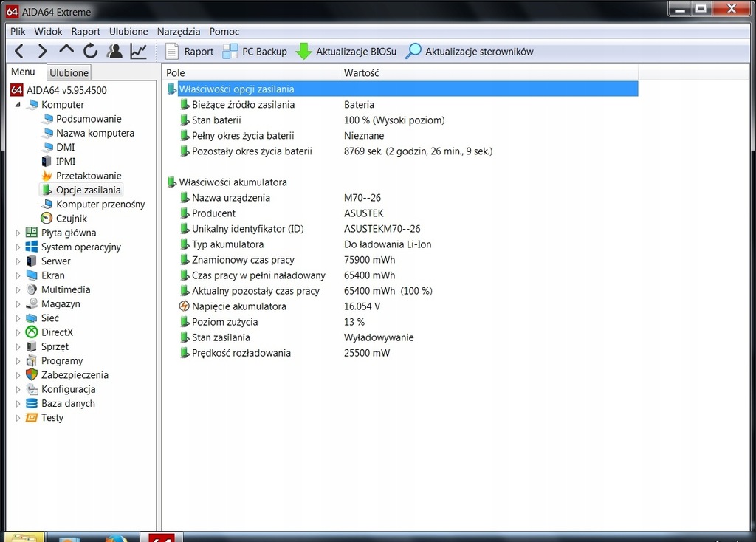Open the Widok menu
The width and height of the screenshot is (756, 542).
[x=48, y=31]
